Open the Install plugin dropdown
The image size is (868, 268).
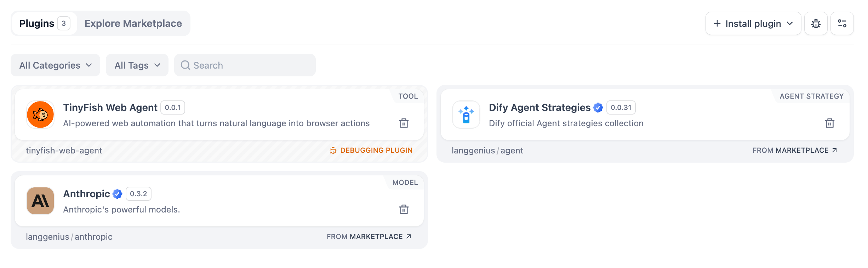753,23
